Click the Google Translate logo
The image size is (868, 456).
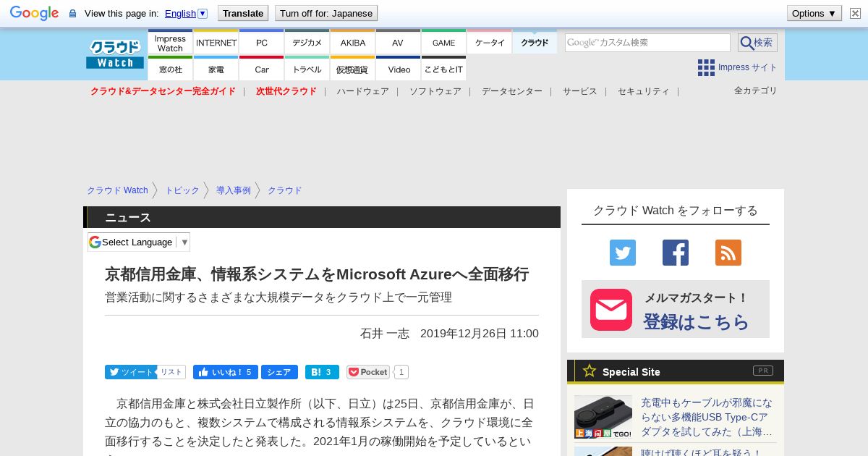(34, 13)
